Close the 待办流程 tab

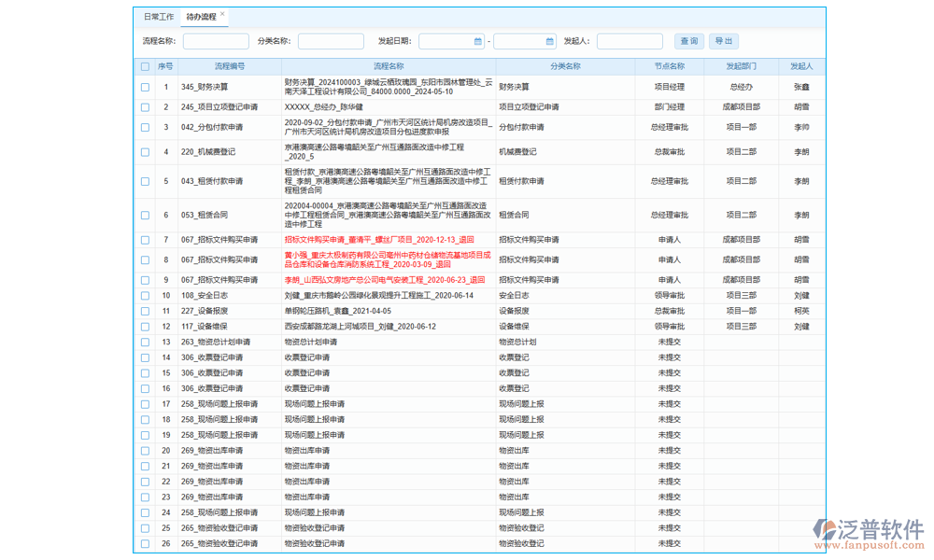pos(222,15)
